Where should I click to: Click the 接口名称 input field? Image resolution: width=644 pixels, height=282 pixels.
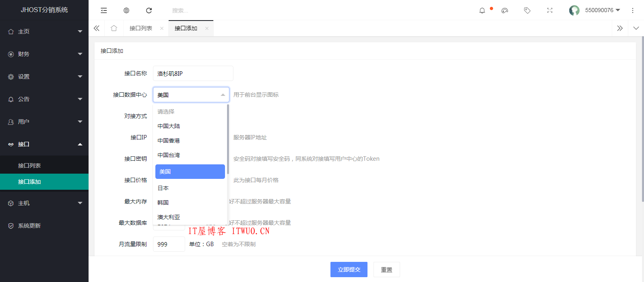193,73
